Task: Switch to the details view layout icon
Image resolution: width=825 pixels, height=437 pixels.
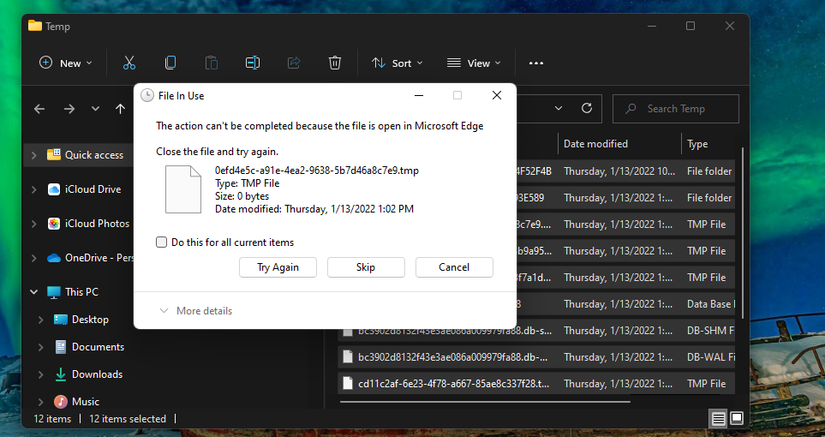Action: 718,418
